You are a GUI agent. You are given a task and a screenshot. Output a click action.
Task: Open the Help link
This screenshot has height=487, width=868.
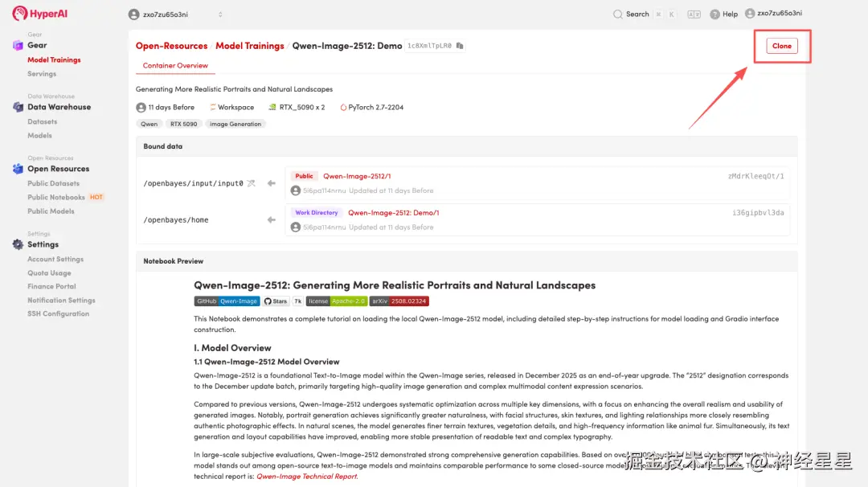point(730,14)
